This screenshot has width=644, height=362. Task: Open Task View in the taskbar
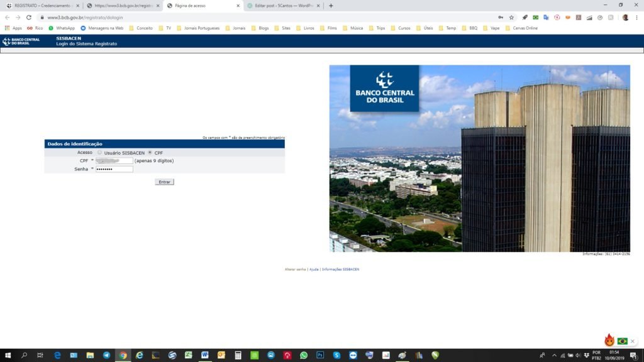click(40, 355)
